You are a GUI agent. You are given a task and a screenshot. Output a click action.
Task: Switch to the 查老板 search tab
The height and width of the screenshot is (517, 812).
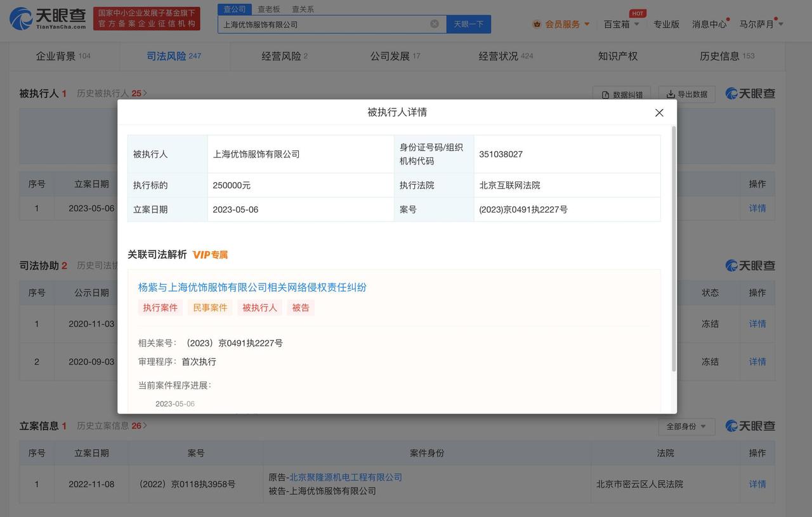coord(268,9)
